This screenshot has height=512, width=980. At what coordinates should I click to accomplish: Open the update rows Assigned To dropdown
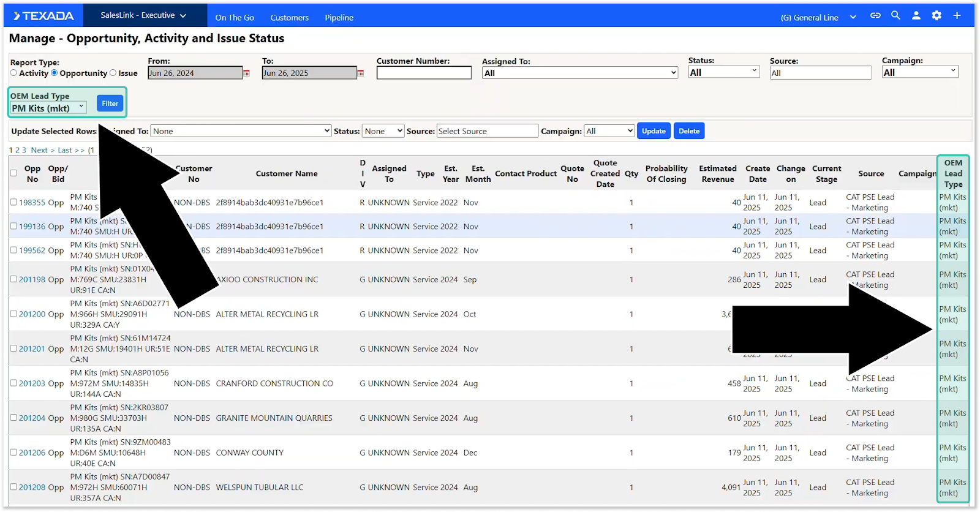[x=241, y=131]
